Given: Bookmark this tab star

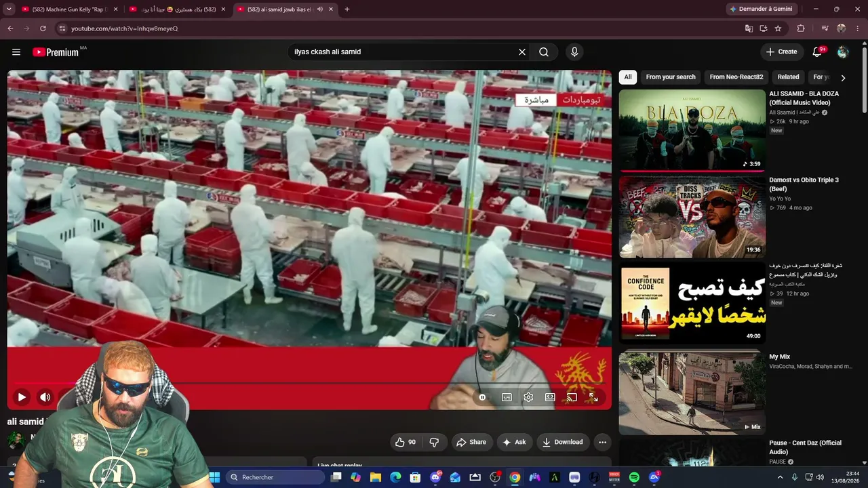Looking at the screenshot, I should tap(778, 28).
